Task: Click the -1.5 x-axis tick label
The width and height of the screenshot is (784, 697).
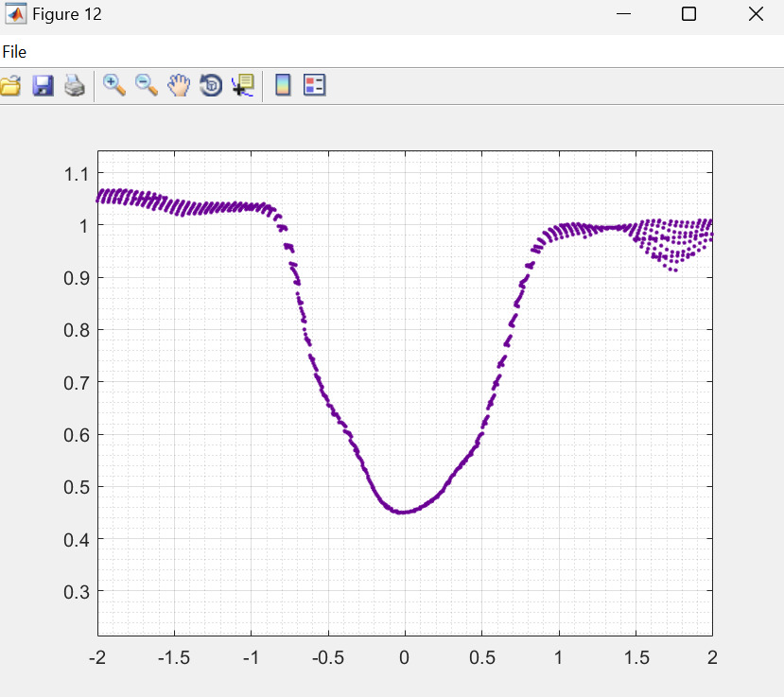Action: coord(174,657)
